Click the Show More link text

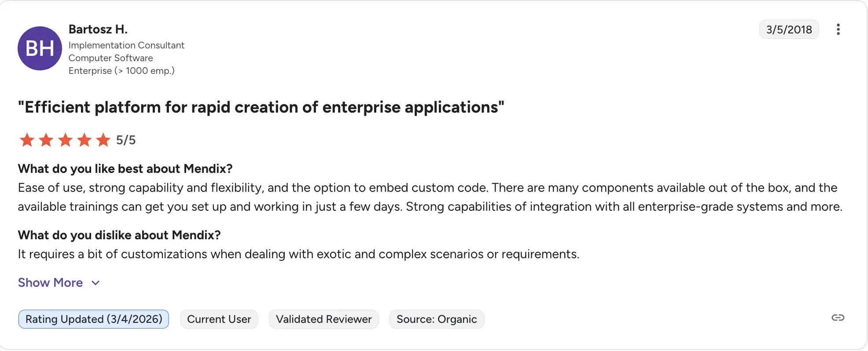[x=50, y=283]
